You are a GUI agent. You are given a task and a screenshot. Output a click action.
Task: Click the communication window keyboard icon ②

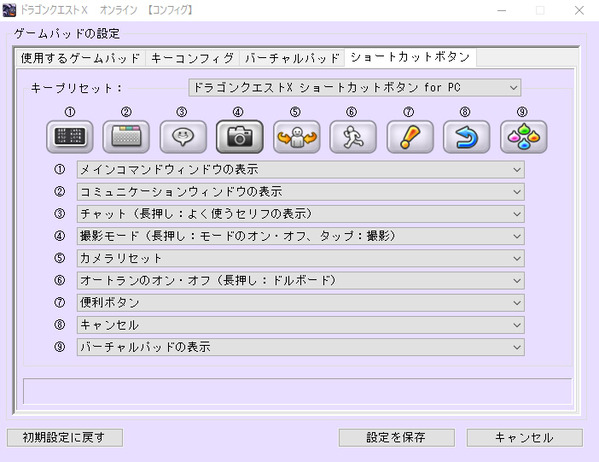click(x=126, y=137)
